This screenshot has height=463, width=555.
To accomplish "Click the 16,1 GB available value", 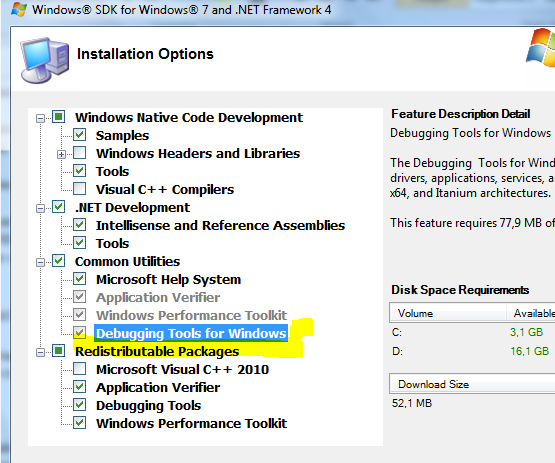I will [x=530, y=351].
